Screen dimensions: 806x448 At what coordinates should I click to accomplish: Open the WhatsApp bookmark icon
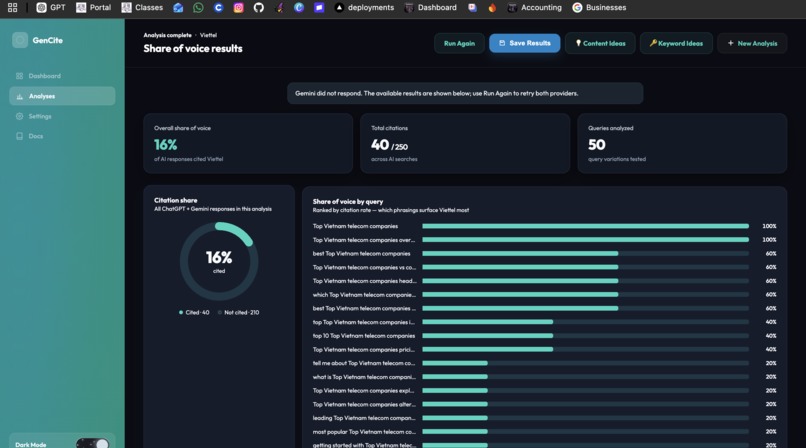tap(198, 8)
